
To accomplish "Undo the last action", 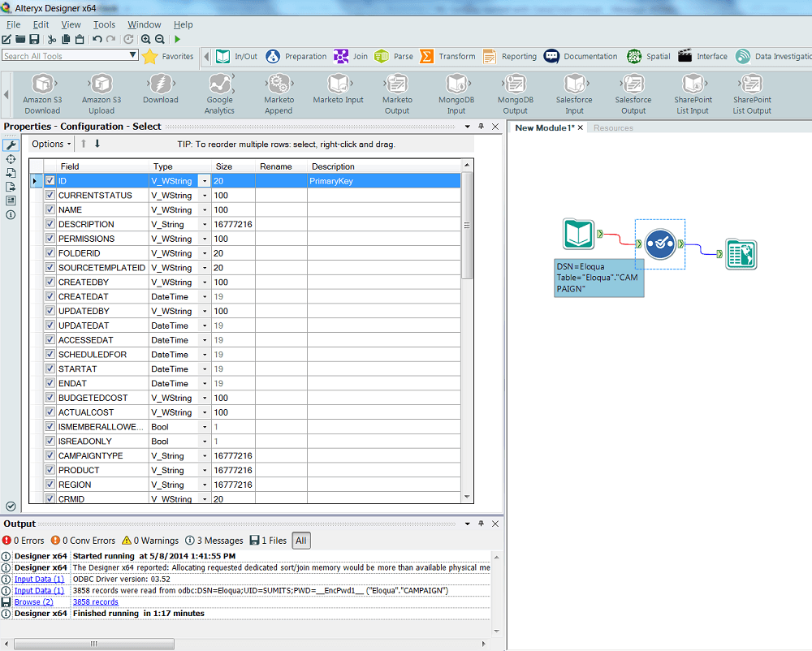I will tap(97, 39).
